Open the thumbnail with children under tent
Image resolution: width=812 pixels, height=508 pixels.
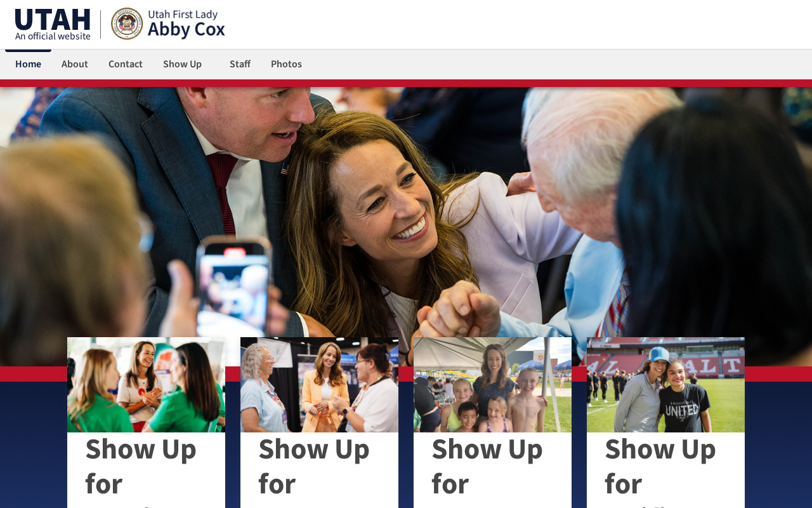coord(492,385)
